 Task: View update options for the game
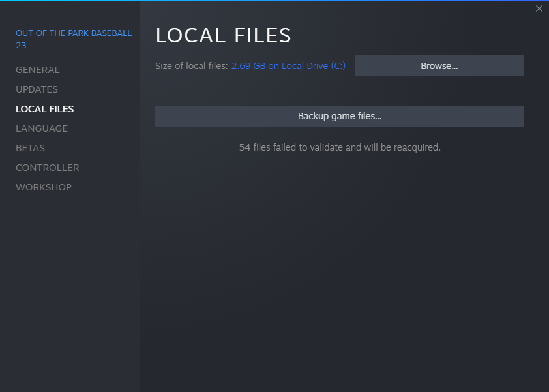pyautogui.click(x=37, y=89)
